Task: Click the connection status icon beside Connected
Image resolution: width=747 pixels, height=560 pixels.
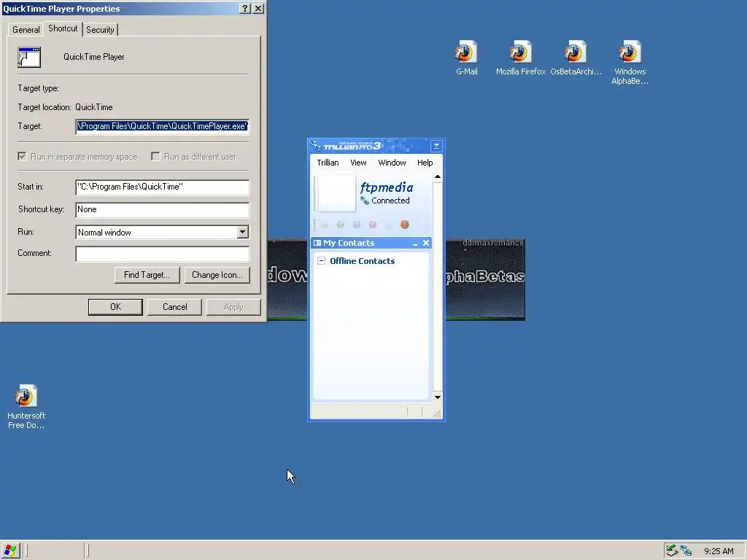Action: (x=365, y=201)
